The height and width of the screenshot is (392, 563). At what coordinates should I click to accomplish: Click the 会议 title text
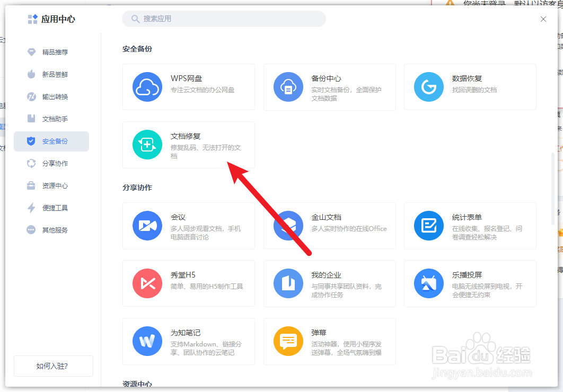click(178, 217)
